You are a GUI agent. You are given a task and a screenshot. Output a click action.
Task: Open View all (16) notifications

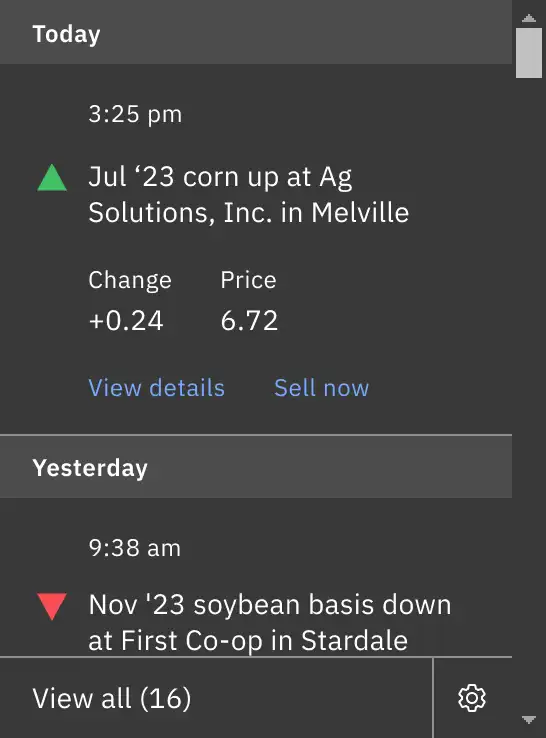112,698
